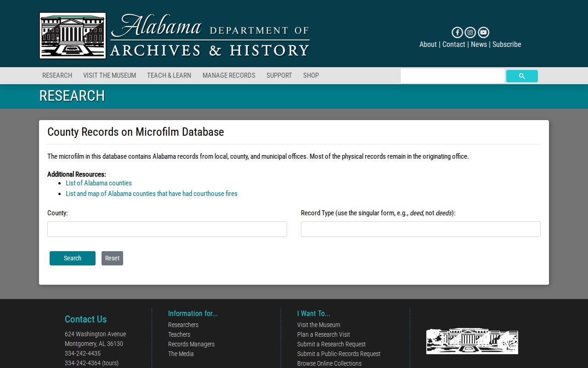Open the SHOP menu
Screen dimensions: 588x368
point(311,75)
